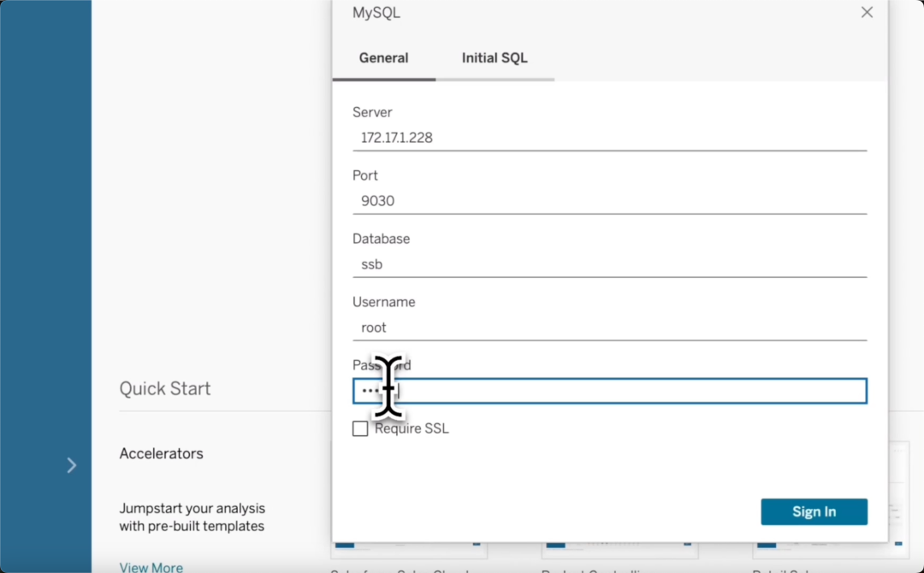Open the Initial SQL tab
924x573 pixels.
(495, 57)
